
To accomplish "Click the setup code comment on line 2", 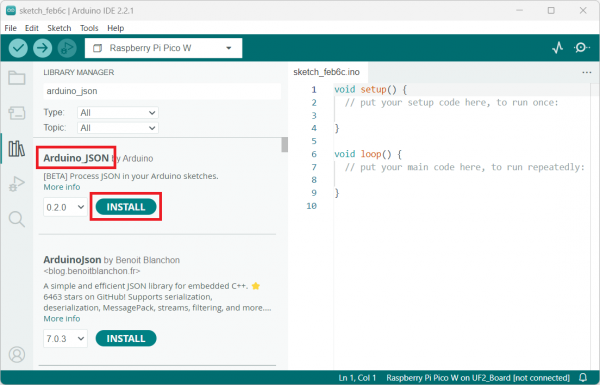I will pos(452,103).
